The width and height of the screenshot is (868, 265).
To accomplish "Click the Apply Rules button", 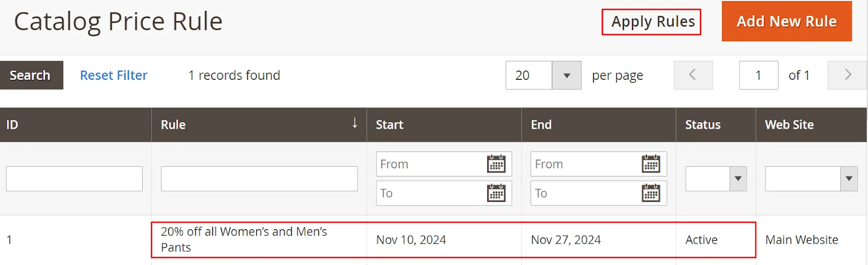I will coord(651,22).
